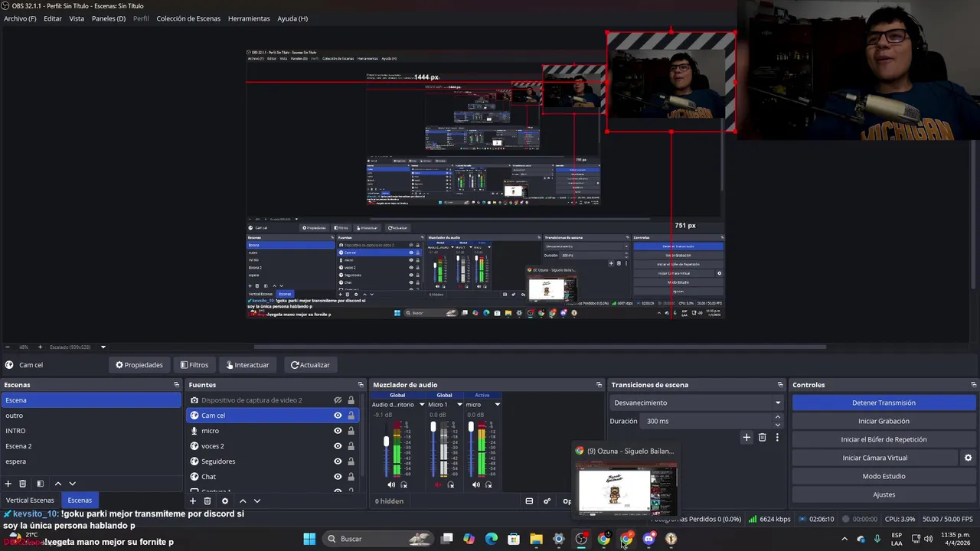Open Audio del escritorio mixer channel dropdown
The width and height of the screenshot is (980, 551).
tap(421, 405)
